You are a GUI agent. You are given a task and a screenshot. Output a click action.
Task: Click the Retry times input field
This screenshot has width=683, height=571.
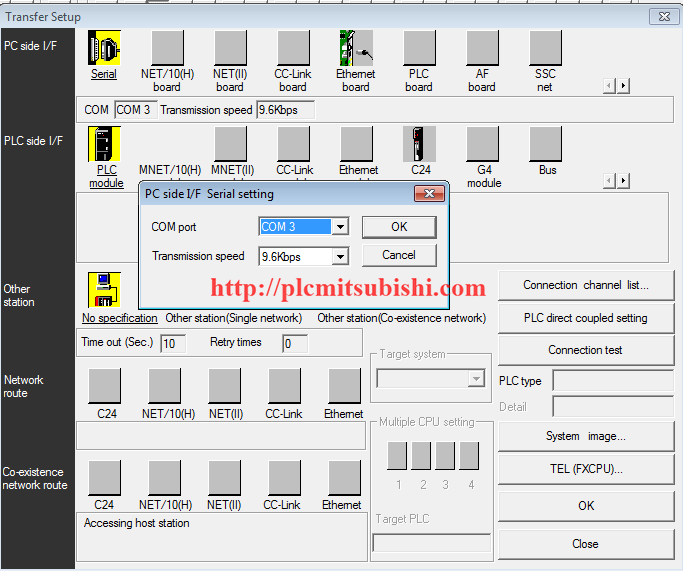click(x=294, y=344)
